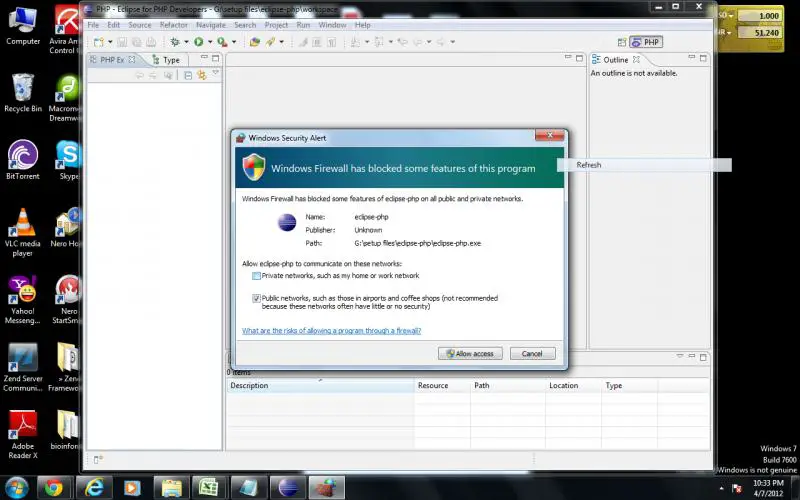Screen dimensions: 800x500
Task: Open the Debug dropdown arrow
Action: [x=186, y=42]
